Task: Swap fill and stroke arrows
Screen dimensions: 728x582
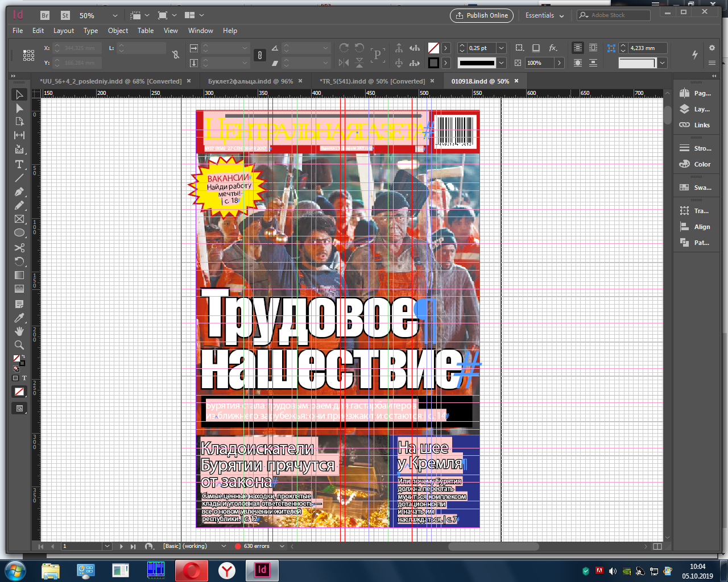Action: click(x=23, y=357)
